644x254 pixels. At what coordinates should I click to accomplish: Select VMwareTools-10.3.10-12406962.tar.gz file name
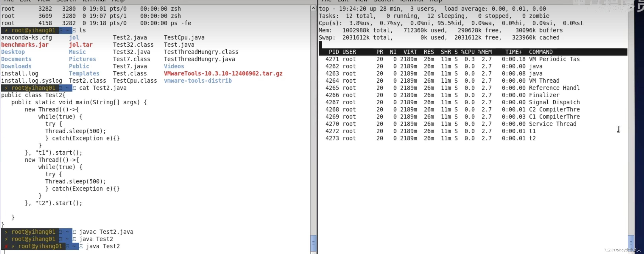point(223,74)
